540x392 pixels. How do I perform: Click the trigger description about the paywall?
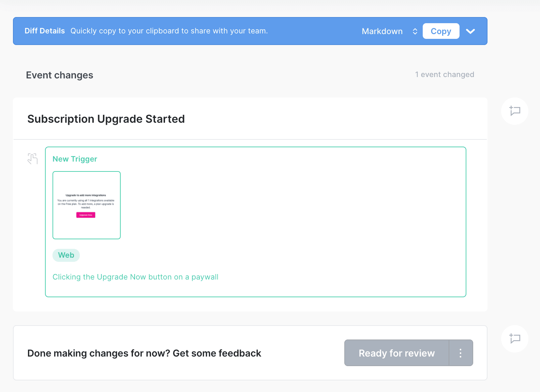pyautogui.click(x=135, y=277)
